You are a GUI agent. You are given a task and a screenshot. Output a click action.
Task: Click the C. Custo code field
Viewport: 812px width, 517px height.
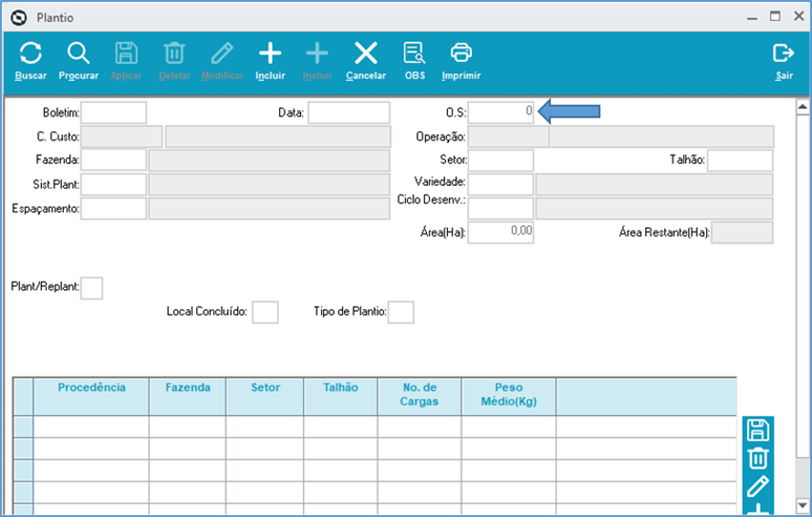(x=121, y=137)
